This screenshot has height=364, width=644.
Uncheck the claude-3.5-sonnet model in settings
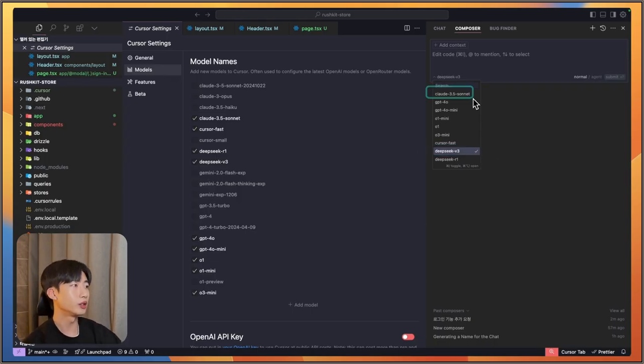tap(195, 118)
